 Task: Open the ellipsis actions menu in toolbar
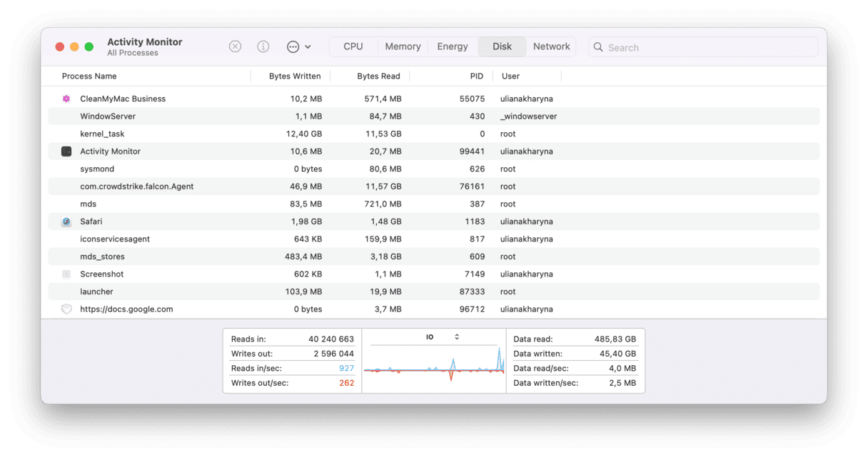[x=299, y=46]
